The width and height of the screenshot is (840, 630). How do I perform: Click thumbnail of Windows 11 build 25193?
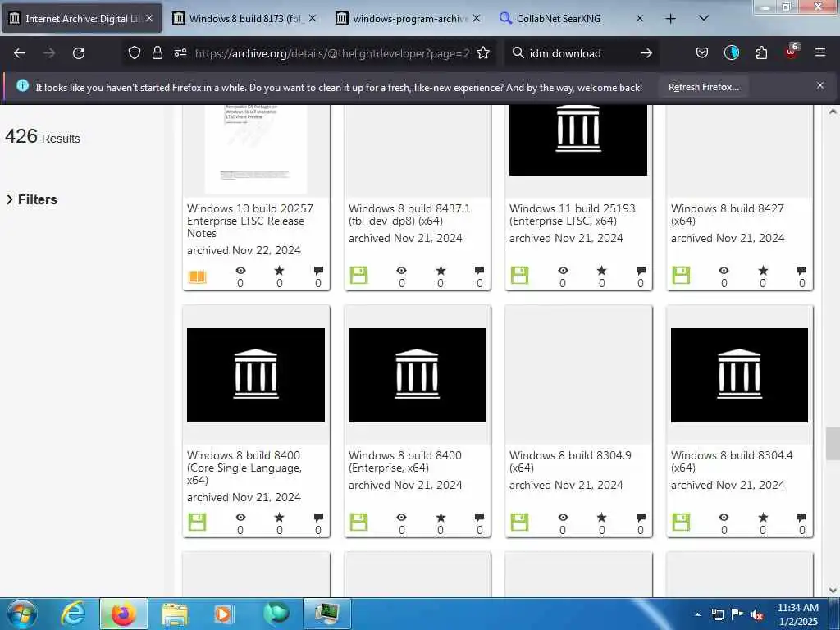578,139
